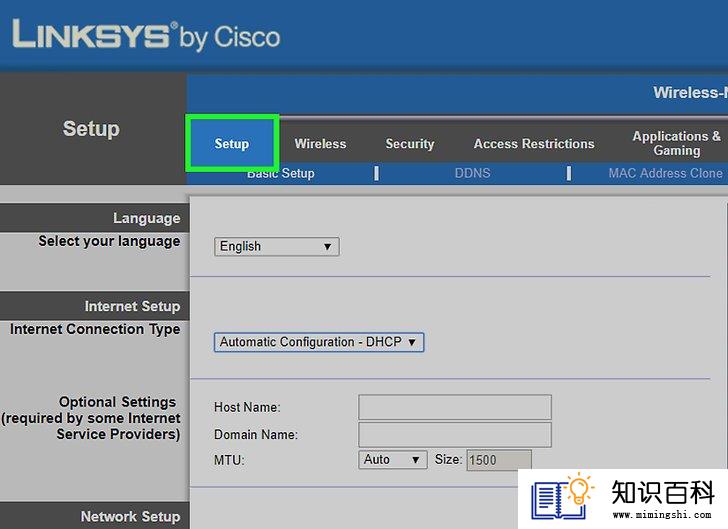The width and height of the screenshot is (728, 529).
Task: Click the 'Select your language' label
Action: tap(109, 241)
